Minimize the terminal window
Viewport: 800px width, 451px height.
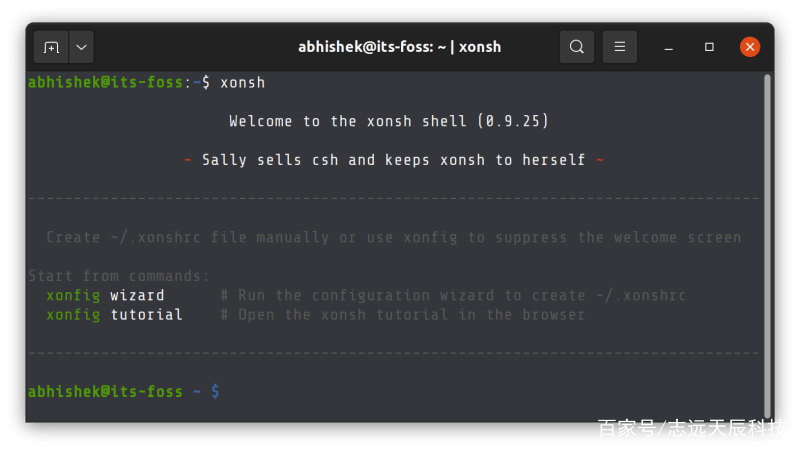pyautogui.click(x=668, y=47)
